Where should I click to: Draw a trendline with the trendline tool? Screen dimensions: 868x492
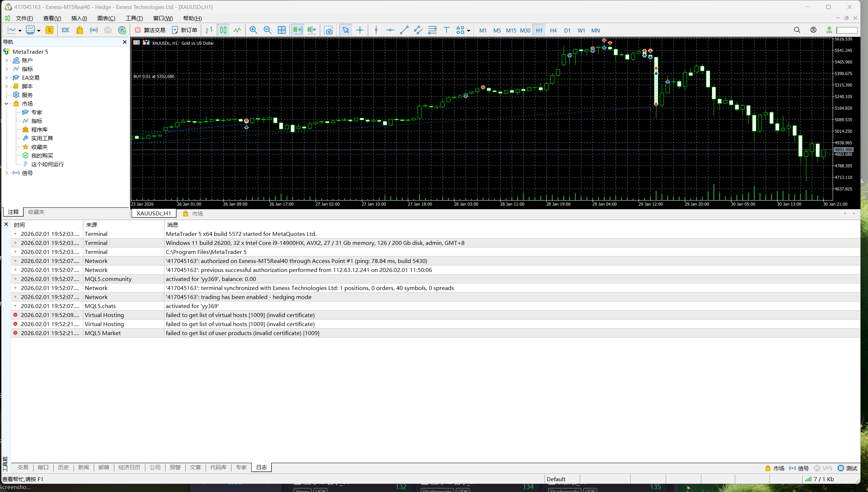point(404,30)
